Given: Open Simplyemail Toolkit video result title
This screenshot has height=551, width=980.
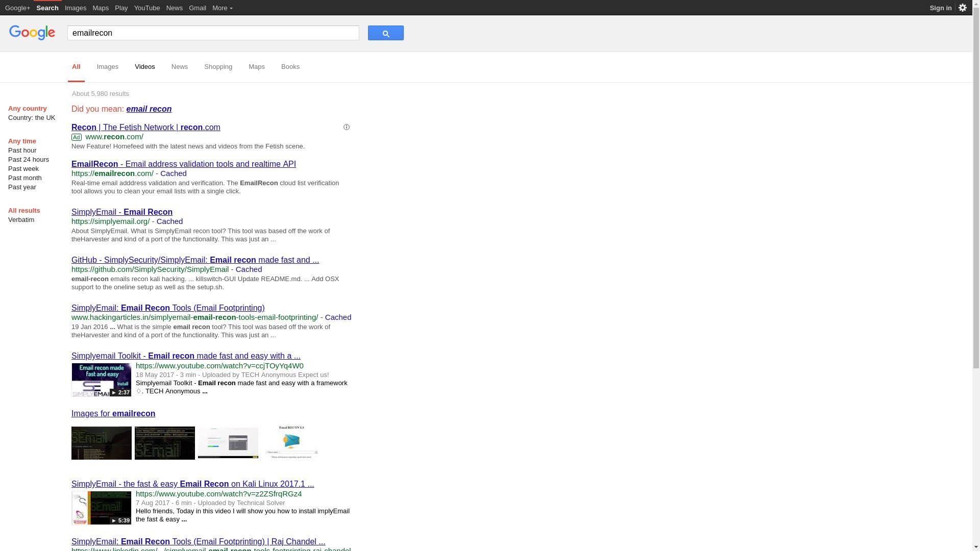Looking at the screenshot, I should (x=186, y=356).
